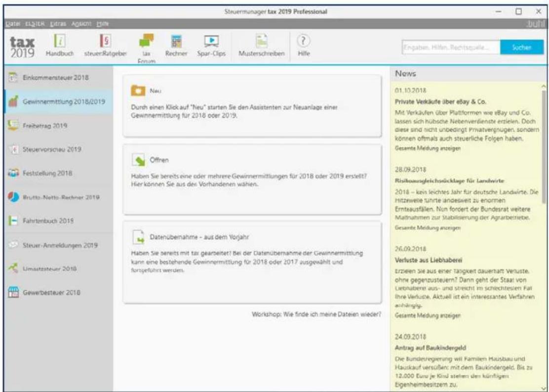The height and width of the screenshot is (392, 549).
Task: Click into the search input field
Action: (x=451, y=47)
